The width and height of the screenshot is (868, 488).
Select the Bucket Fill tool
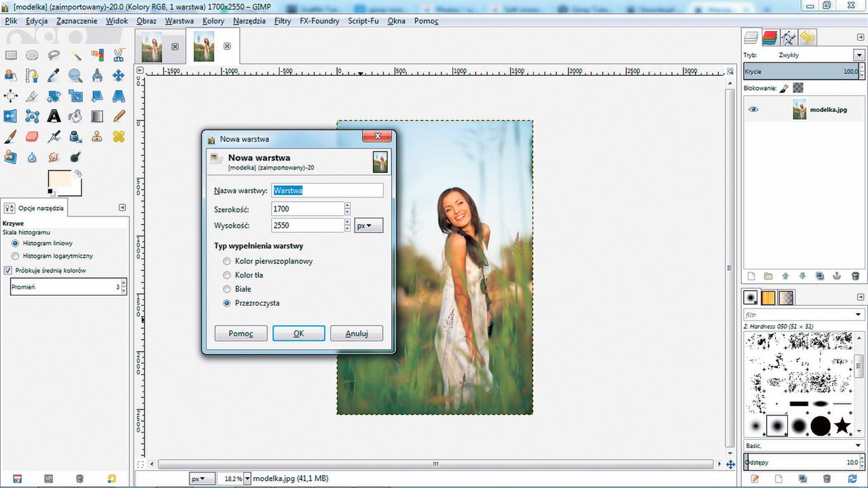(x=75, y=117)
